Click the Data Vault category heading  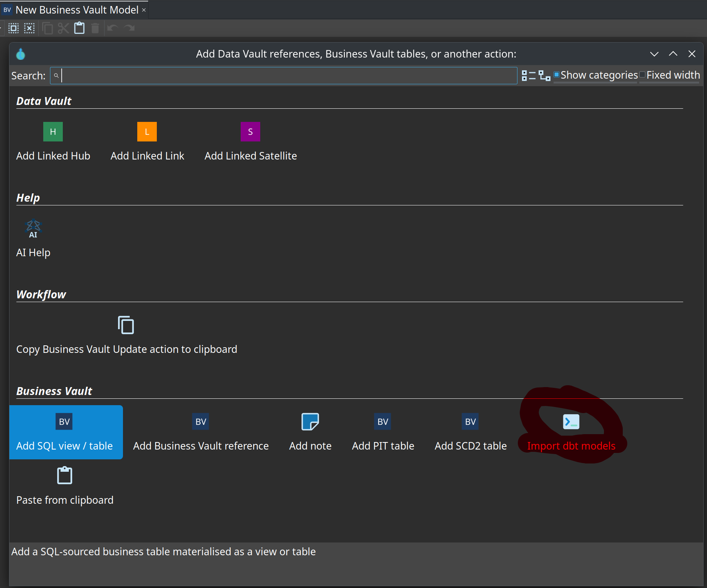click(44, 101)
